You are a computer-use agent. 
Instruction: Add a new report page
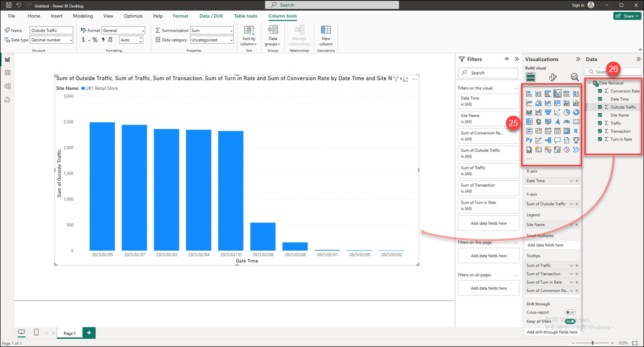tap(89, 333)
